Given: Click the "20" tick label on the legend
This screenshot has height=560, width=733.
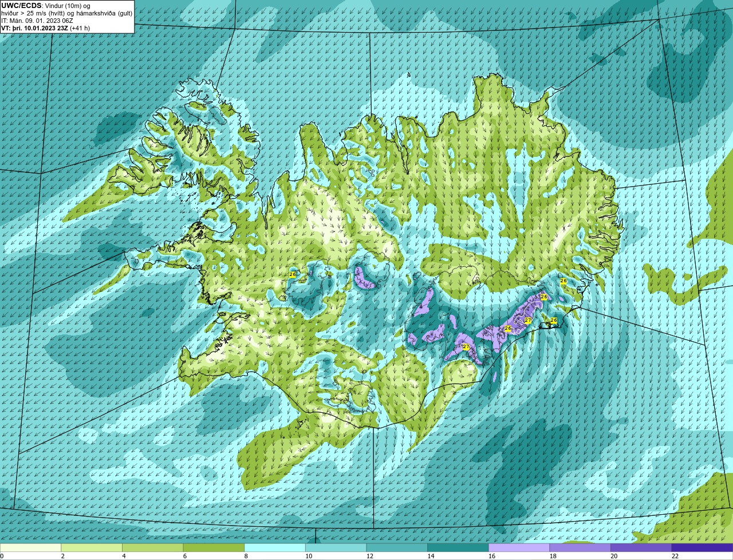Looking at the screenshot, I should tap(614, 556).
